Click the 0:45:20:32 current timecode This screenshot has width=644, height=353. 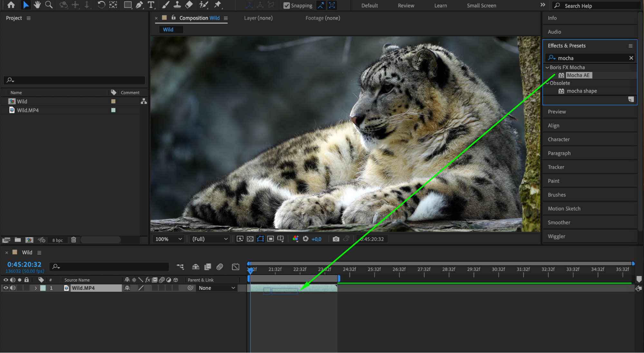coord(24,264)
